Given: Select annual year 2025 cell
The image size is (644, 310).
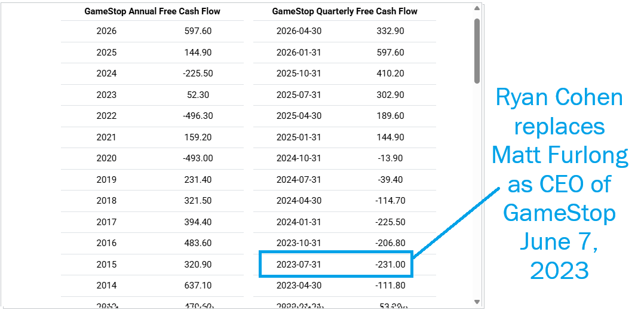Looking at the screenshot, I should (106, 53).
